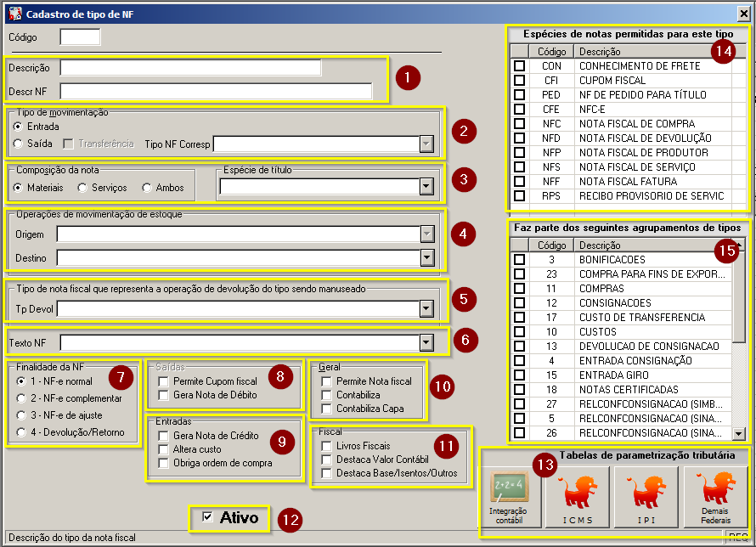Image resolution: width=756 pixels, height=547 pixels.
Task: Select Serviços as note composition
Action: pyautogui.click(x=82, y=188)
